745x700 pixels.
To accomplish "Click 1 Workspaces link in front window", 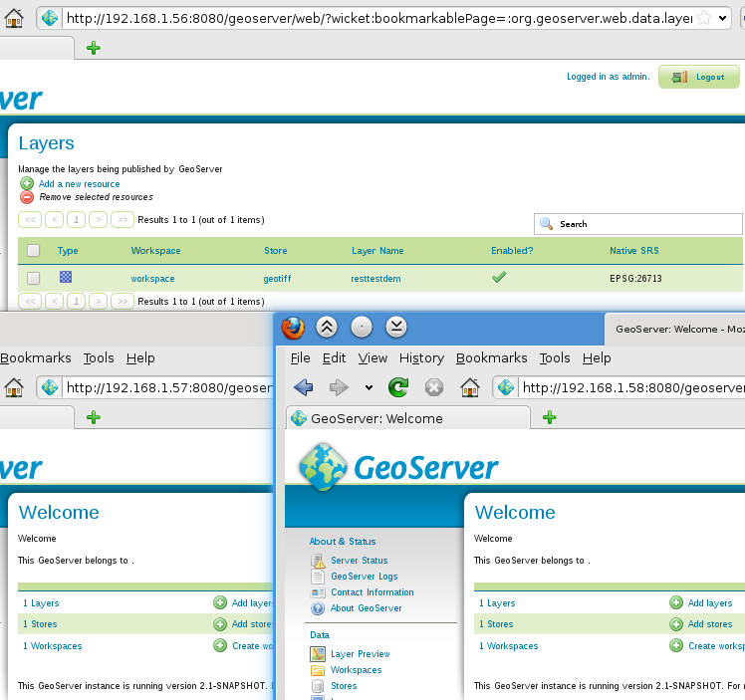I will [x=508, y=646].
